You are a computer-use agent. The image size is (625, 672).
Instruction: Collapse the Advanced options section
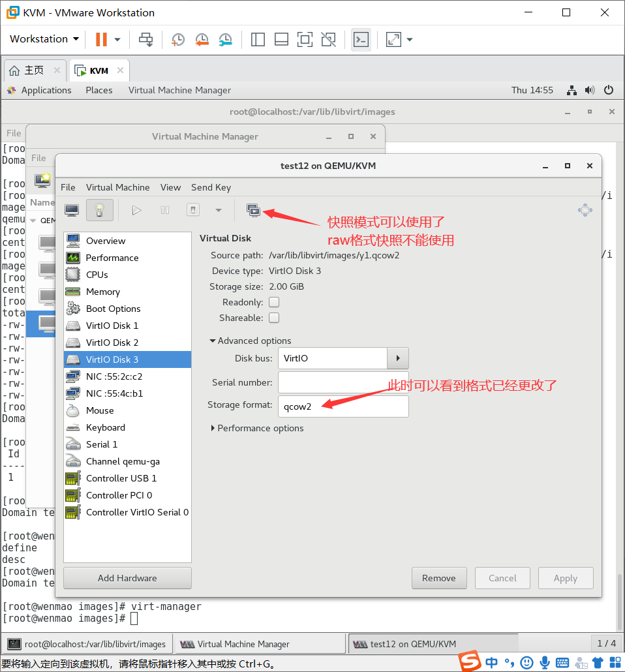pyautogui.click(x=251, y=341)
